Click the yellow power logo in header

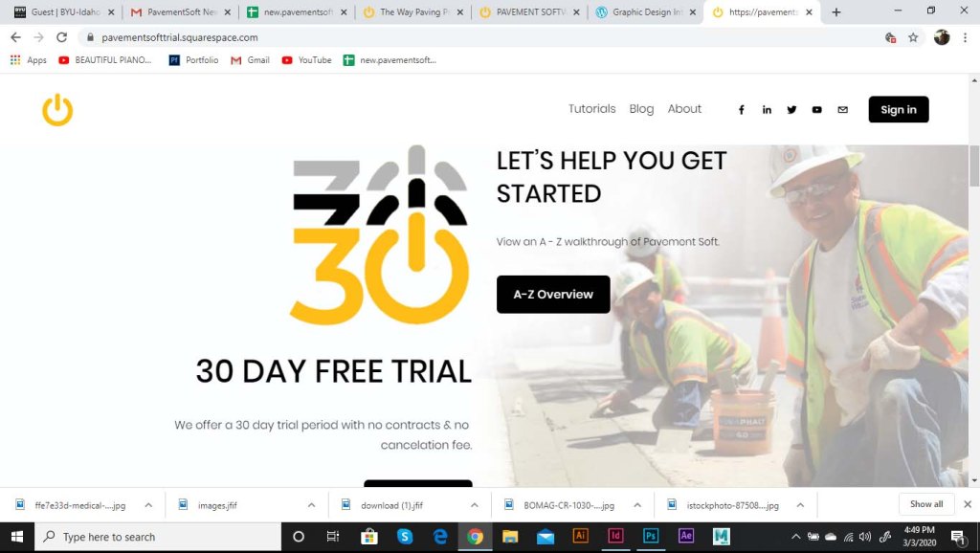57,110
